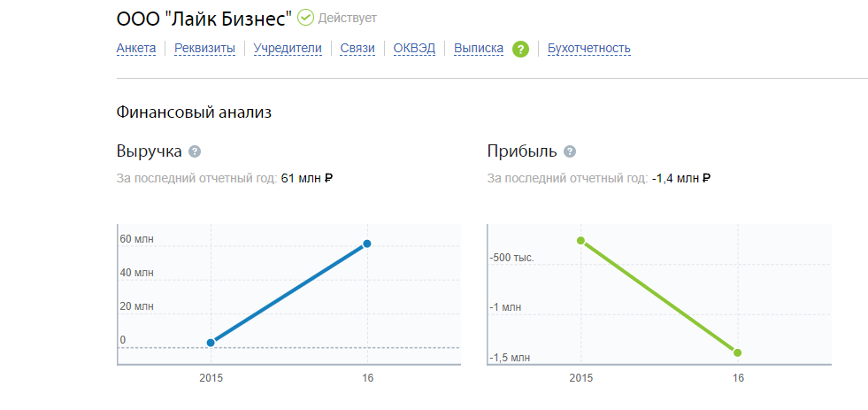Select the 2015 point on profit chart
The width and height of the screenshot is (868, 410).
click(580, 240)
